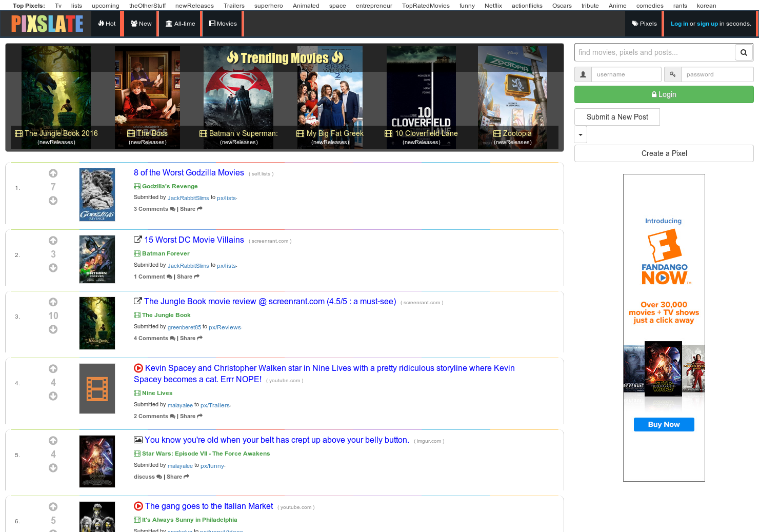The image size is (759, 532).
Task: Select the Netflix top pixel
Action: 493,6
